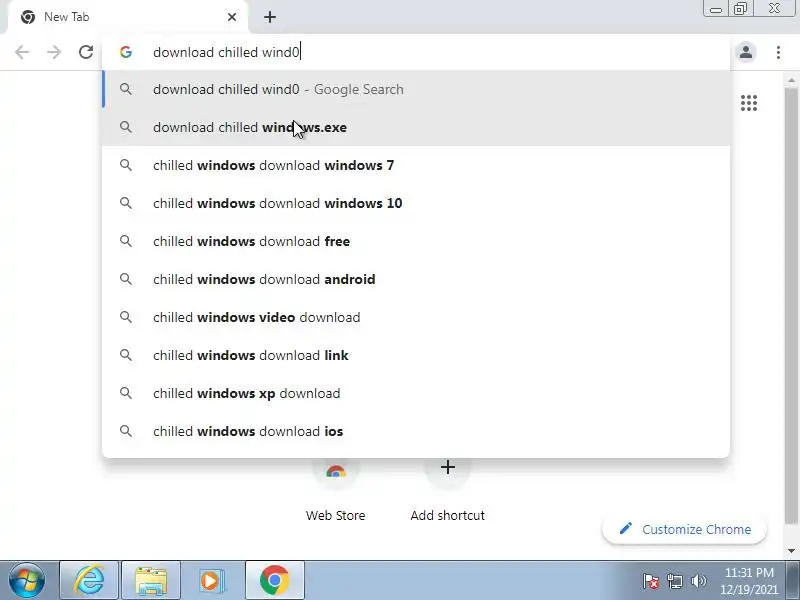
Task: Open Windows Explorer folder from taskbar
Action: [x=151, y=581]
